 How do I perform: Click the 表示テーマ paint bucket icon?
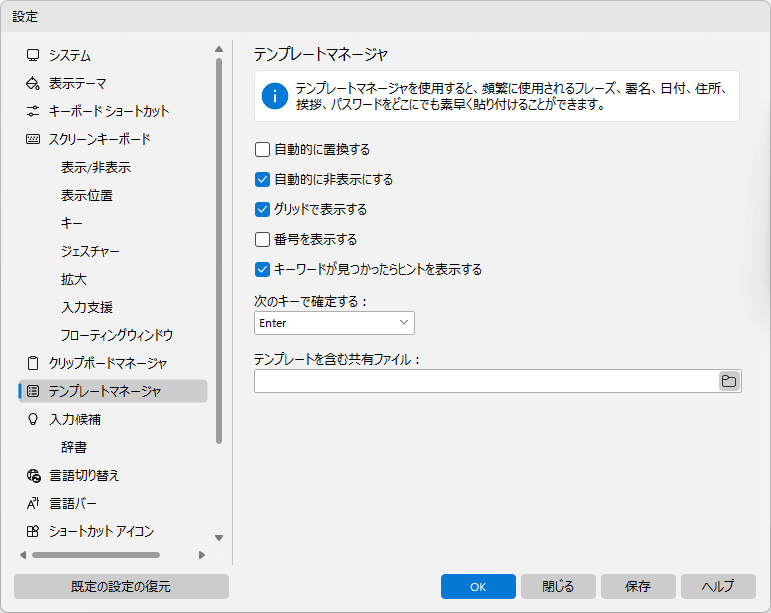(x=33, y=83)
